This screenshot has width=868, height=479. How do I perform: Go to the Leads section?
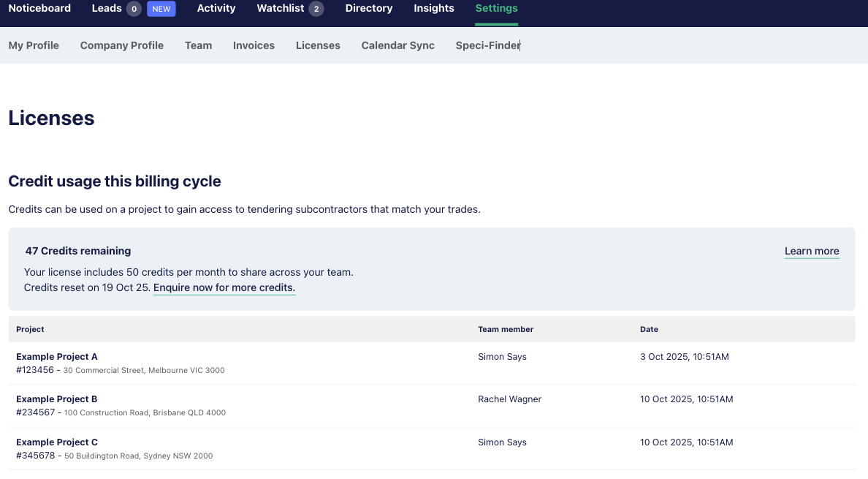[107, 9]
